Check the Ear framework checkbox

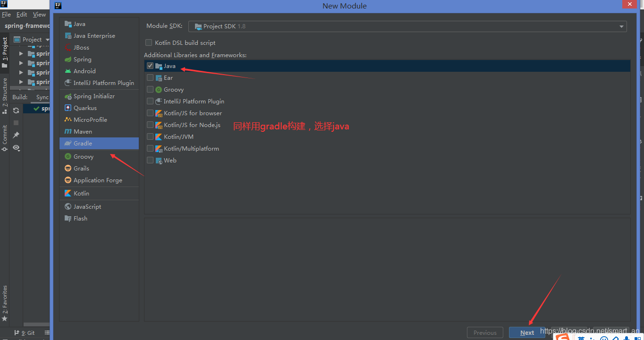[x=150, y=77]
